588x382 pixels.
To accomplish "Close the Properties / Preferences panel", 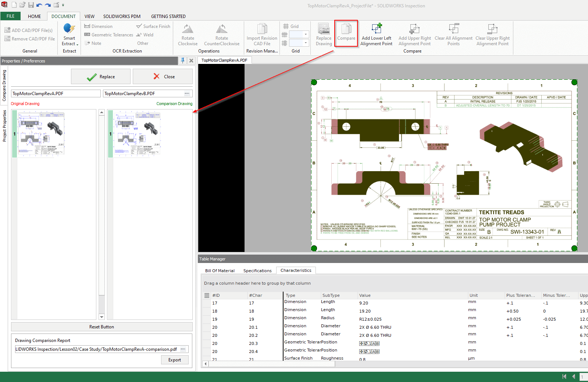I will [x=191, y=61].
